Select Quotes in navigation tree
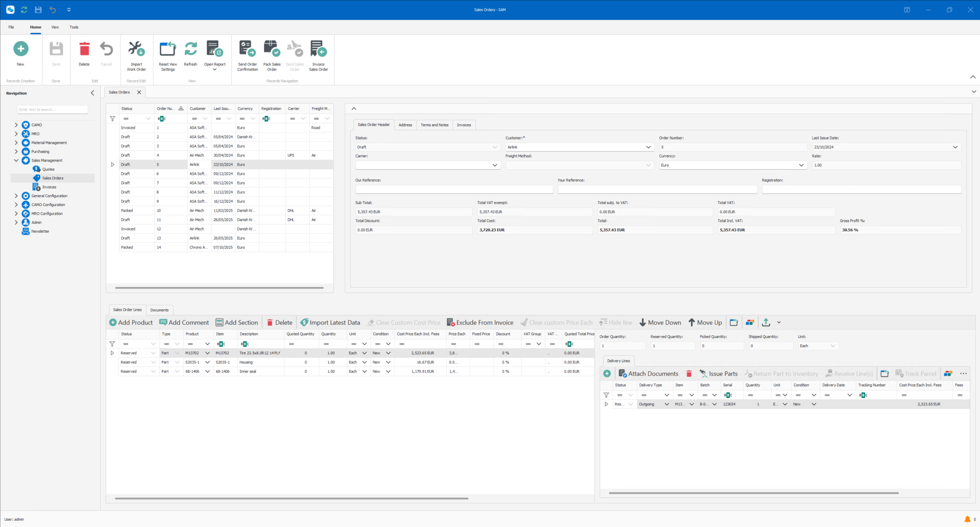The width and height of the screenshot is (980, 527). click(49, 169)
